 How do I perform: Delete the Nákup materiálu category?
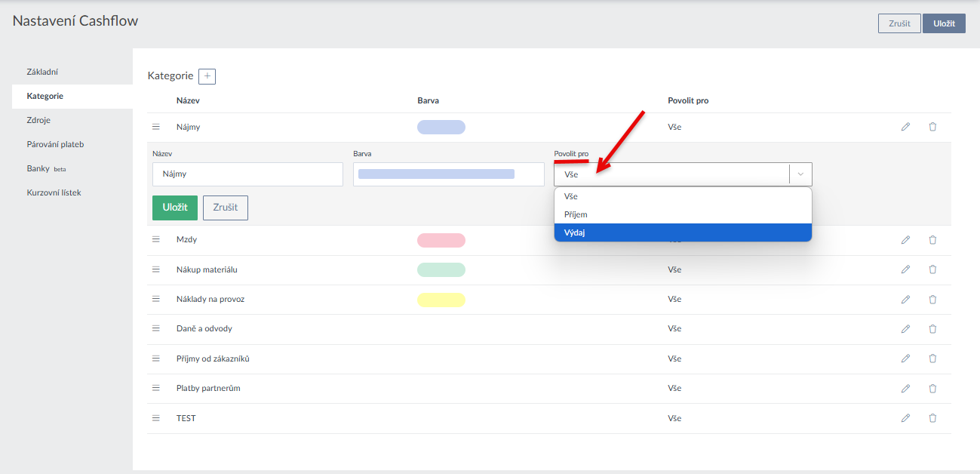click(932, 269)
